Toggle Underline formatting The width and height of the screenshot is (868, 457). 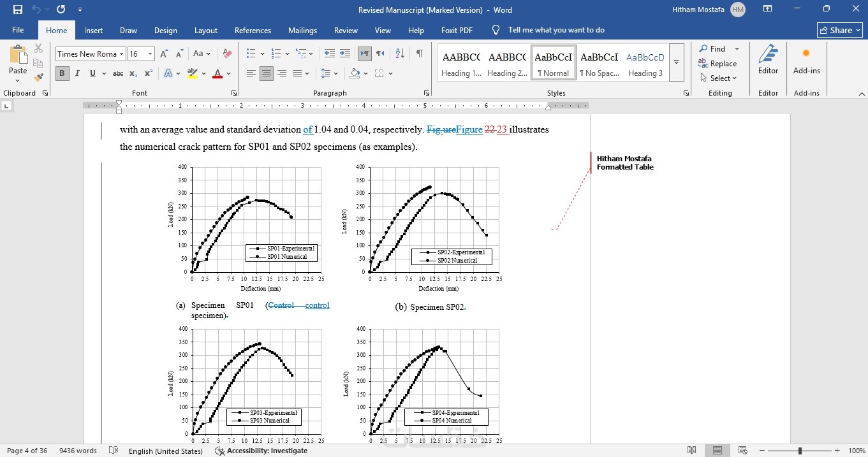(92, 74)
